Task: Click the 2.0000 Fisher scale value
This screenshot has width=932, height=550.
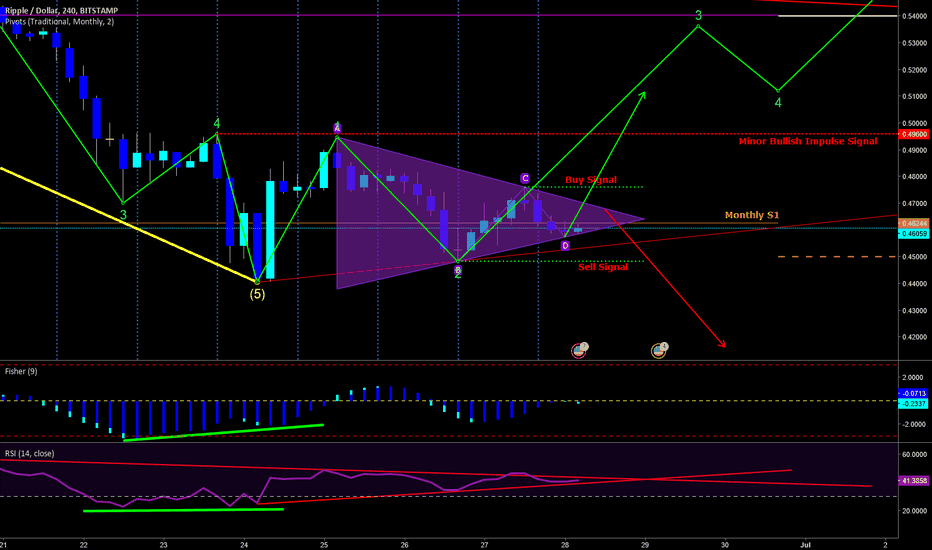Action: [913, 377]
